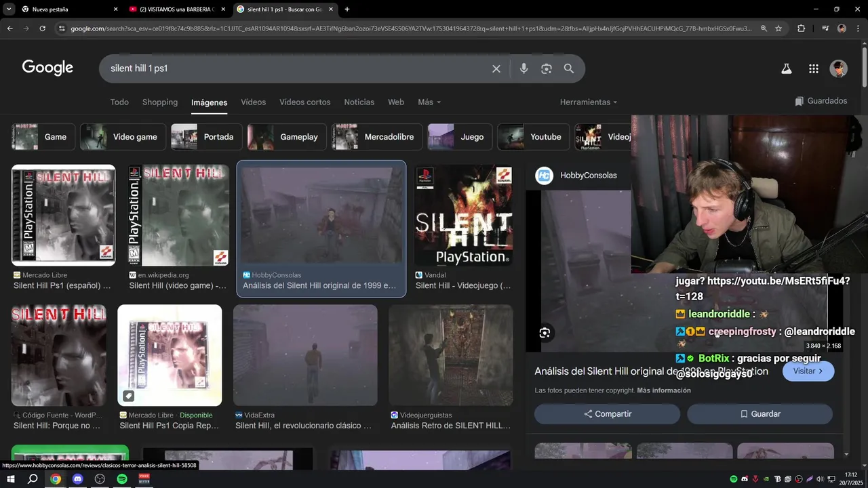Open Spotify from the taskbar
The height and width of the screenshot is (488, 868).
(x=122, y=479)
